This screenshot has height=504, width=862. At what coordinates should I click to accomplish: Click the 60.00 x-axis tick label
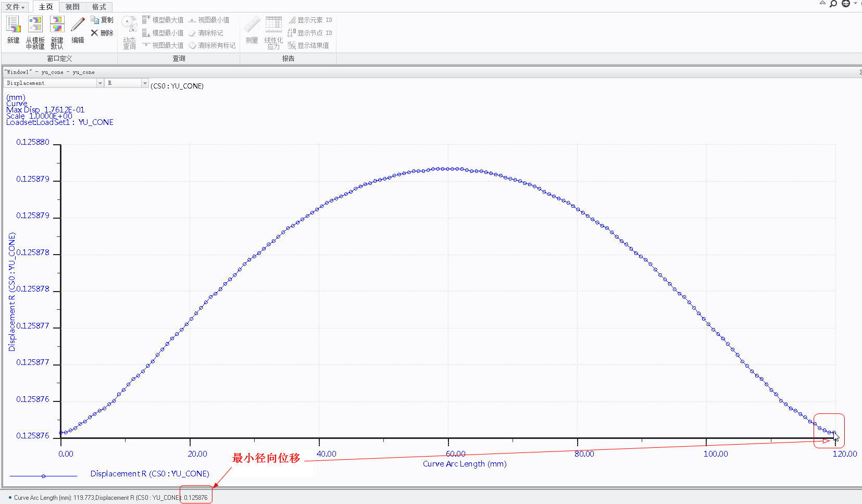click(x=455, y=454)
